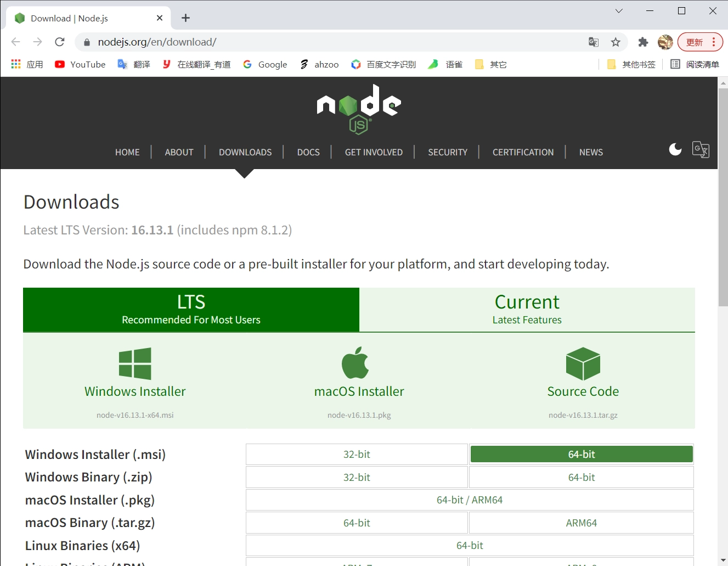Go to the GET INVOLVED nav item
728x566 pixels.
point(374,153)
